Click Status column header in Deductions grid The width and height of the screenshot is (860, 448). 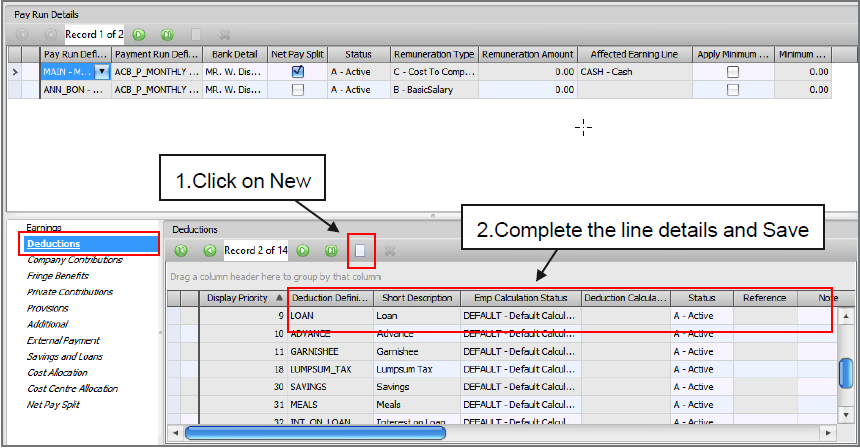(701, 298)
